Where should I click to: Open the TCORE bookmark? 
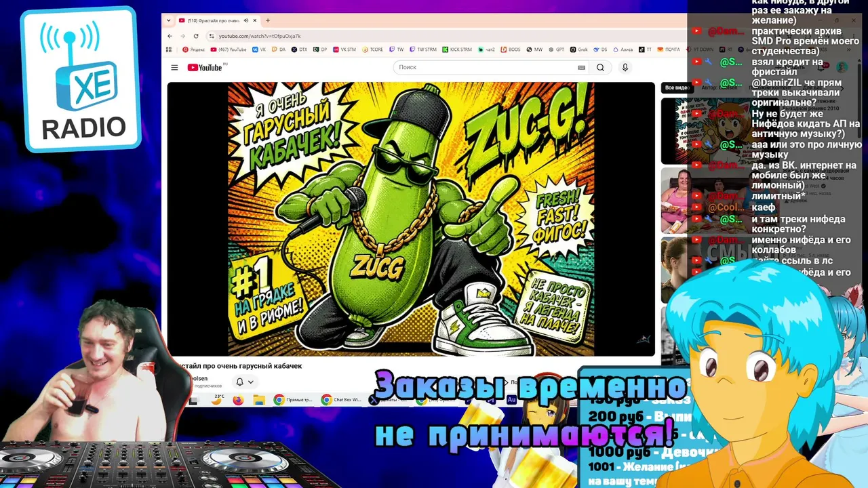(x=373, y=49)
